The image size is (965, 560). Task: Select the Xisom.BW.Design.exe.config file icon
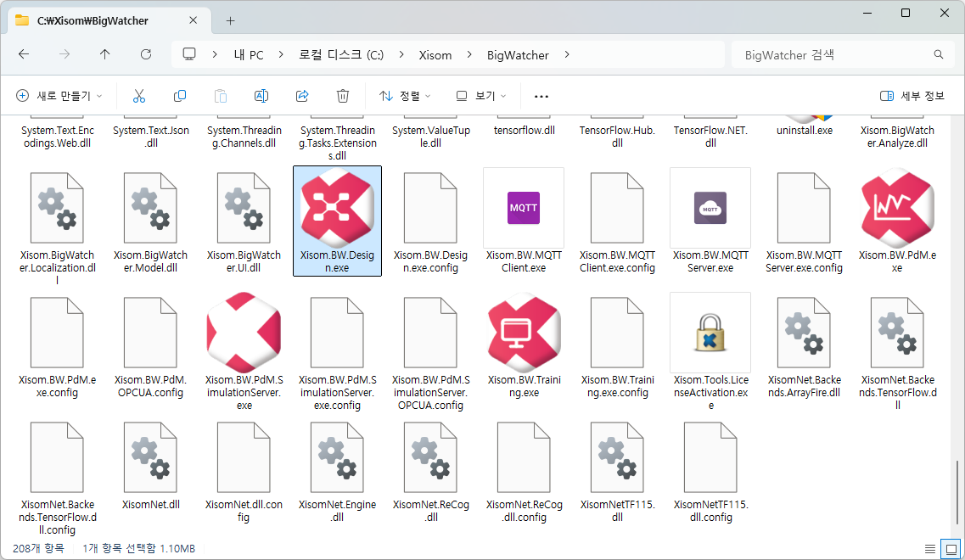(x=431, y=208)
